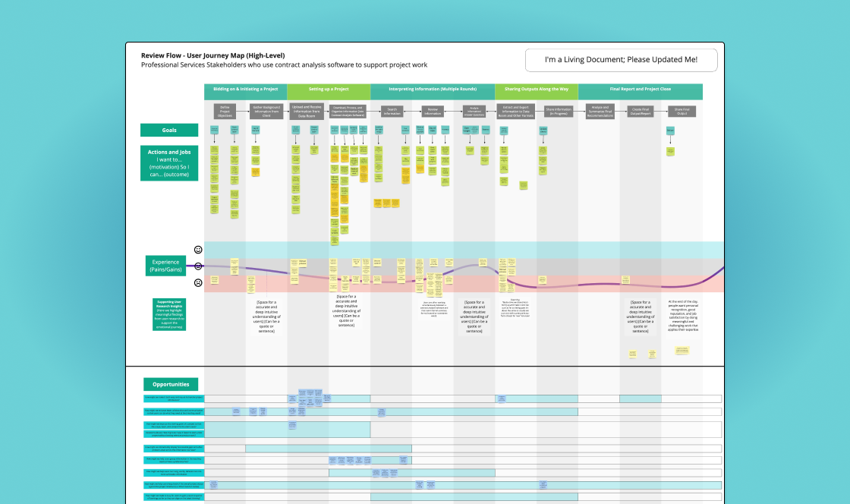Select the teal sticky note under Share Final Output
Viewport: 850px width, 504px height.
click(x=670, y=131)
